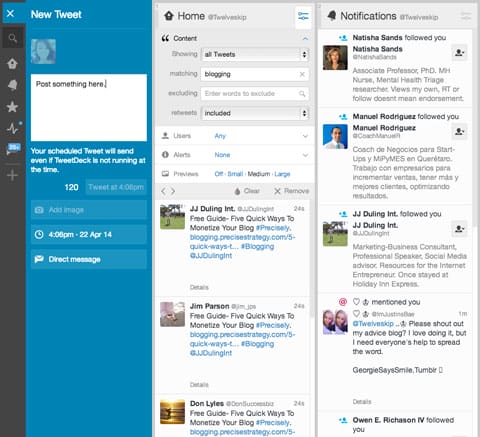
Task: Click None link in Alerts row
Action: point(222,155)
